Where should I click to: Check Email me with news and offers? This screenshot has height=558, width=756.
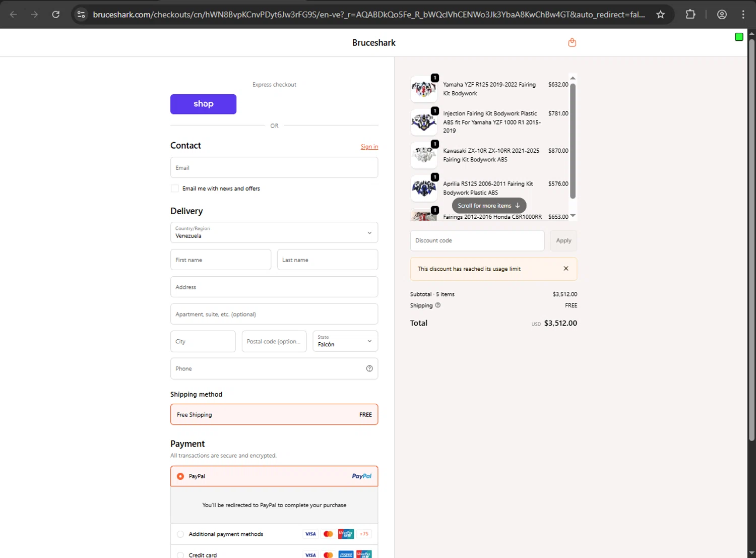pos(175,189)
